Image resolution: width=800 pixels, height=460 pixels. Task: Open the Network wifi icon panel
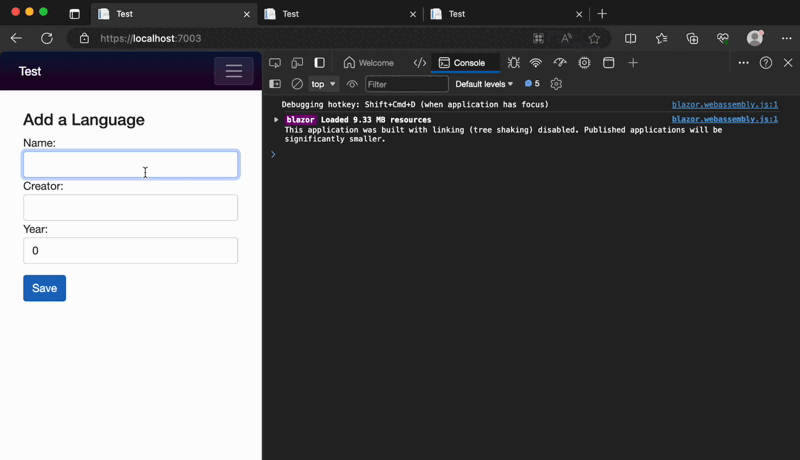pyautogui.click(x=536, y=63)
